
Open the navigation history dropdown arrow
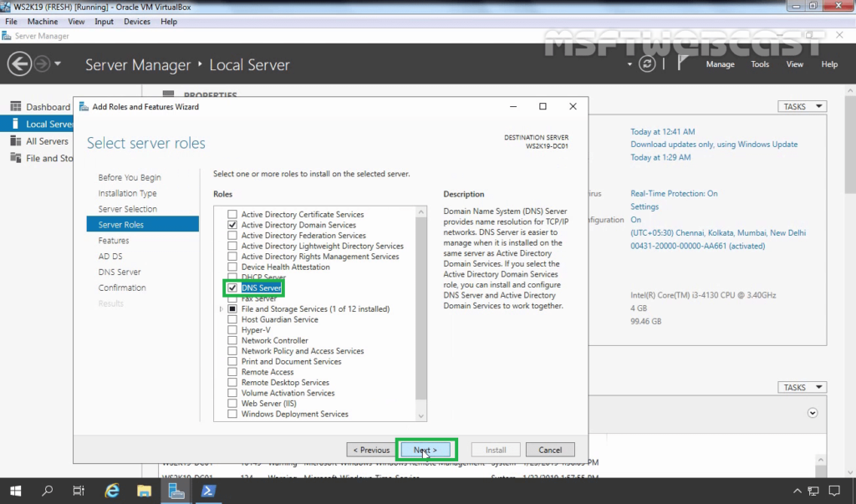pos(58,64)
